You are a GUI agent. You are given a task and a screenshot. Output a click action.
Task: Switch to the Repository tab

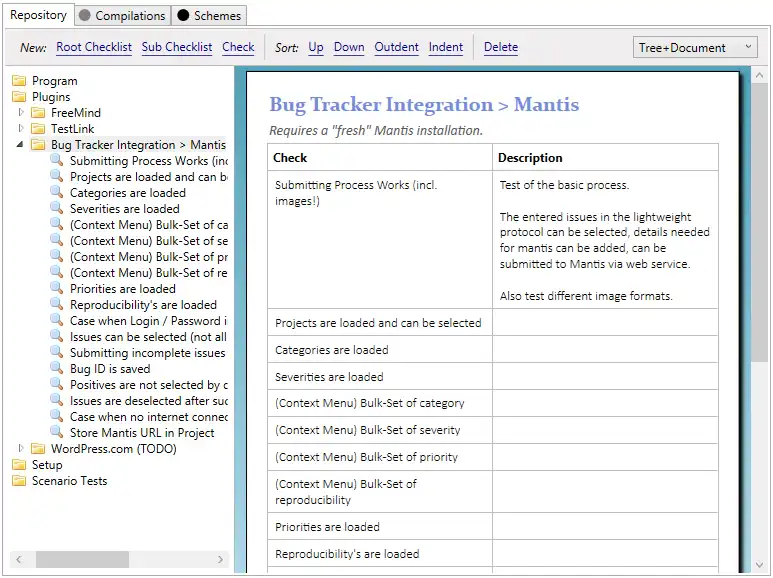tap(38, 15)
